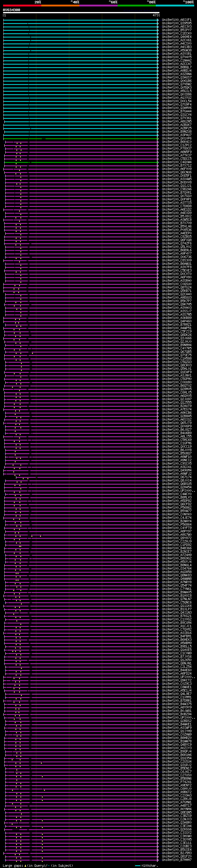The width and height of the screenshot is (197, 868).
Task: Click the cyan =100char. scale legend
Action: [146, 865]
